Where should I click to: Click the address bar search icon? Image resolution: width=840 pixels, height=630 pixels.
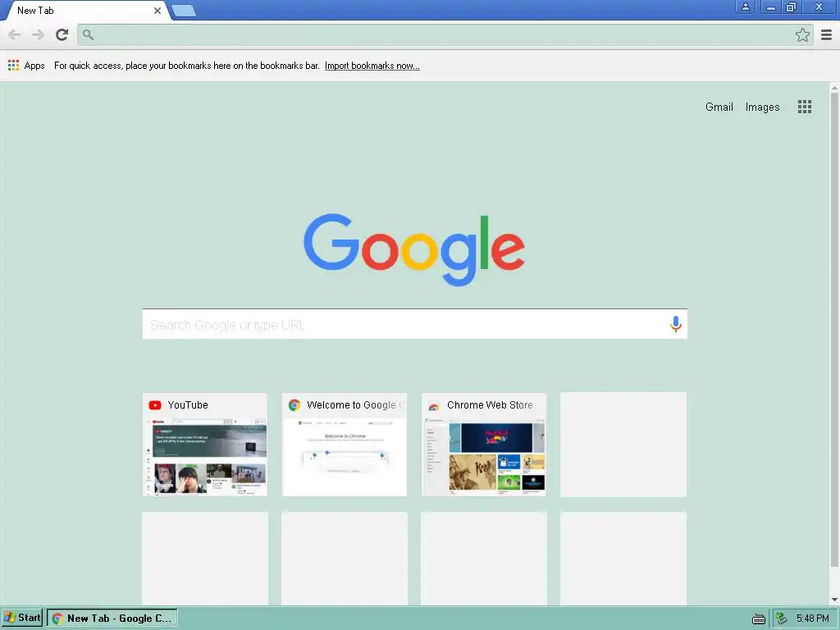pos(88,34)
